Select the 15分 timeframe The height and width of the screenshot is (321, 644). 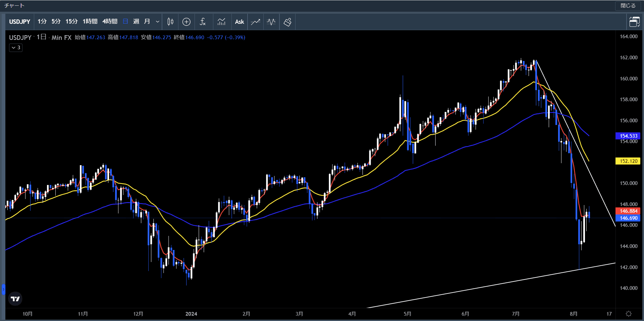71,22
